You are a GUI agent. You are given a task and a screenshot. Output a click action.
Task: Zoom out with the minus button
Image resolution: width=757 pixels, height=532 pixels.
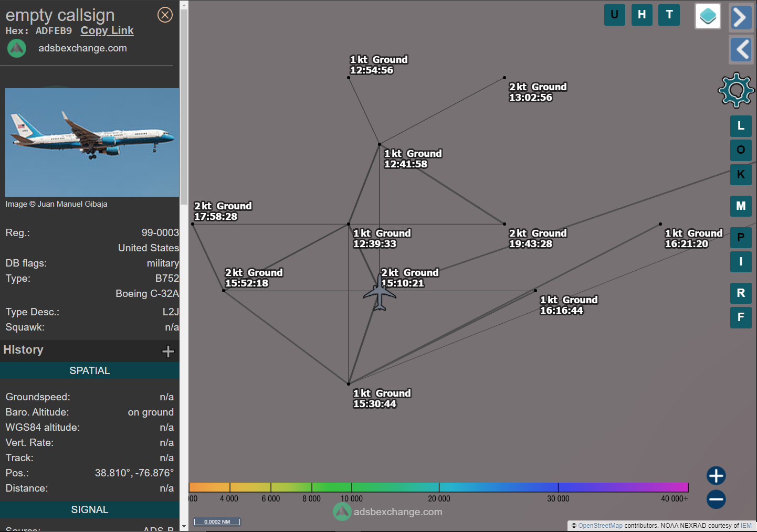click(716, 499)
